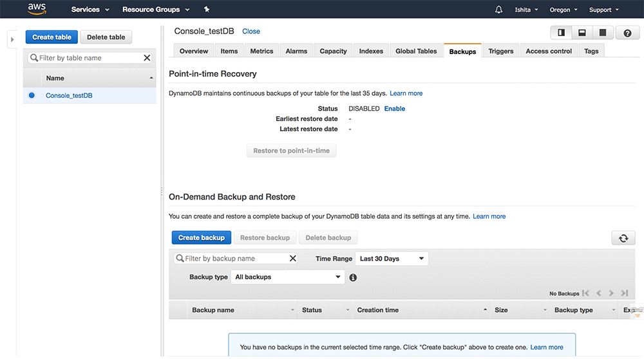Open the Oregon region menu
Viewport: 644px width, 359px height.
[x=563, y=10]
